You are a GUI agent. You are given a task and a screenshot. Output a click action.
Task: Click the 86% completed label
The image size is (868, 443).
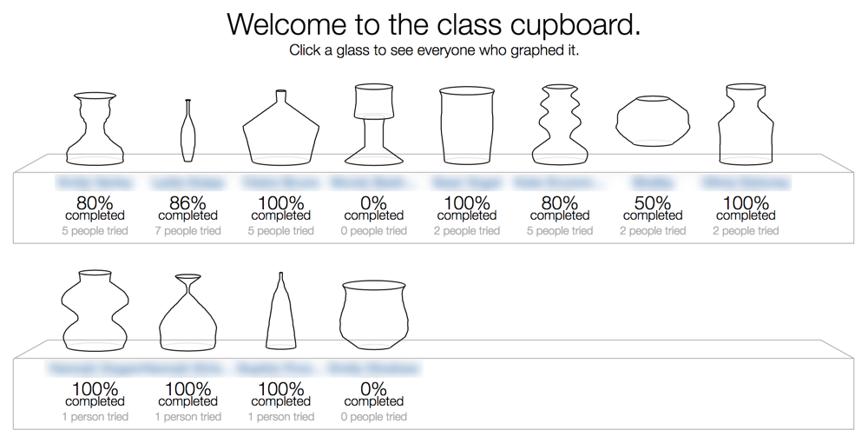pyautogui.click(x=187, y=208)
